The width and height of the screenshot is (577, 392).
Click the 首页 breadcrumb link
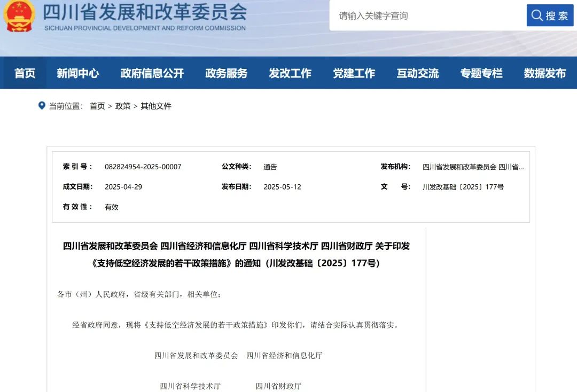click(x=97, y=106)
